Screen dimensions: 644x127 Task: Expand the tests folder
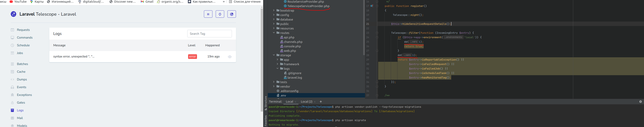click(x=274, y=82)
